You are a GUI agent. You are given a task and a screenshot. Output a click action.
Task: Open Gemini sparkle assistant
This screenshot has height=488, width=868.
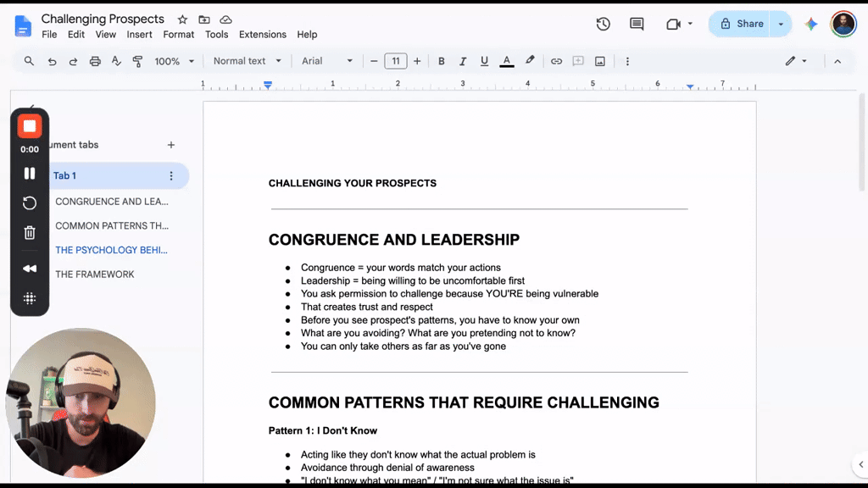point(811,24)
